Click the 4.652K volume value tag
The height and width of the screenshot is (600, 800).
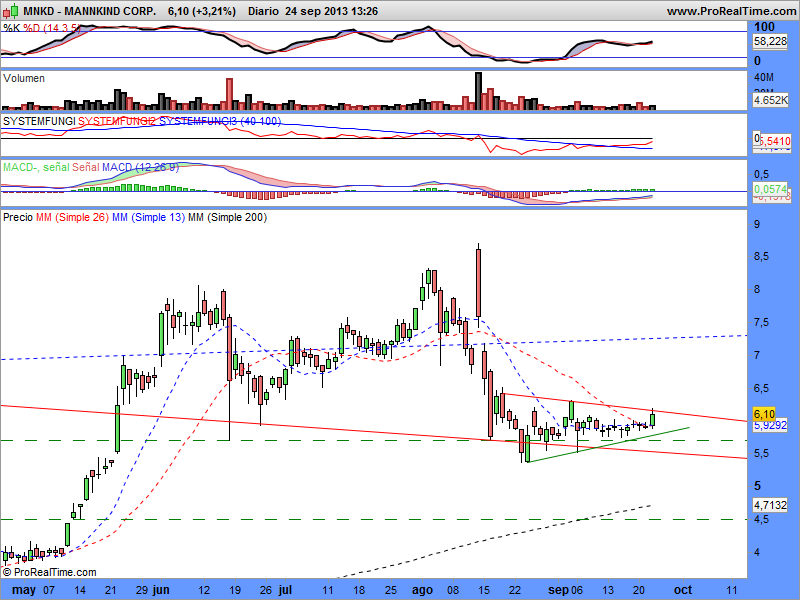pyautogui.click(x=771, y=100)
